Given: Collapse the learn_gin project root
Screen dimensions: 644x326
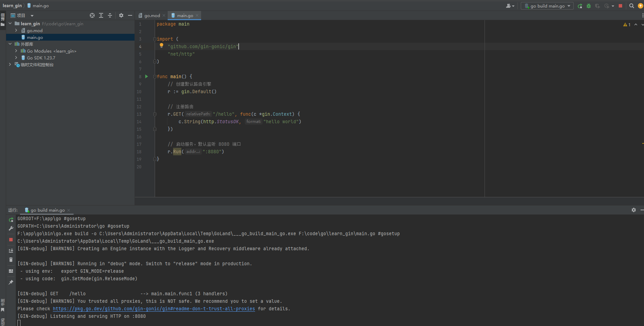Looking at the screenshot, I should click(10, 24).
